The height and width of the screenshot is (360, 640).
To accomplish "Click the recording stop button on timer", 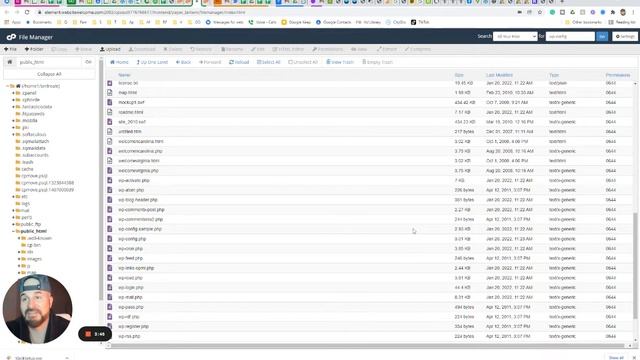I will click(x=88, y=334).
